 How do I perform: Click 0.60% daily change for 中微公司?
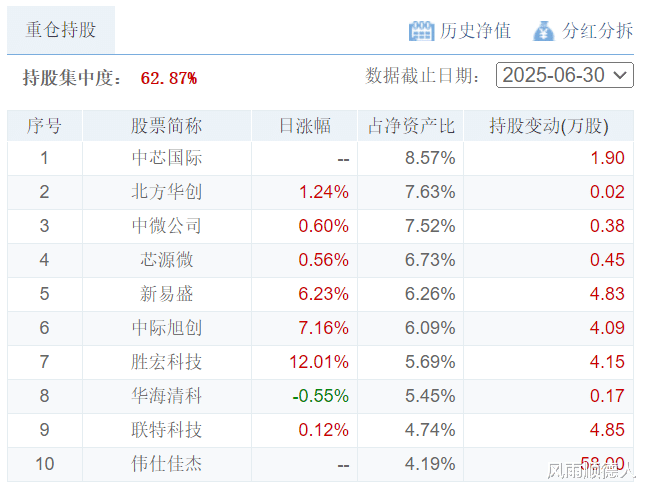(324, 226)
